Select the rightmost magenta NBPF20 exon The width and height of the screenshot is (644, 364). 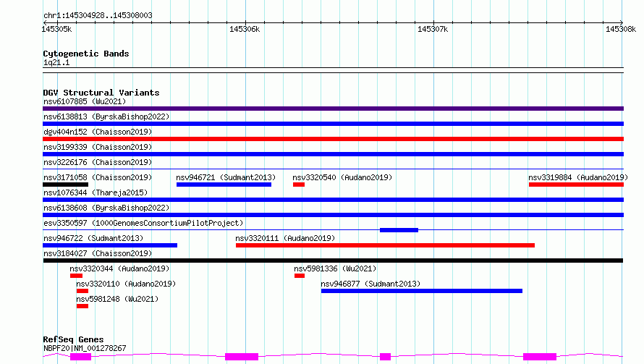click(540, 357)
